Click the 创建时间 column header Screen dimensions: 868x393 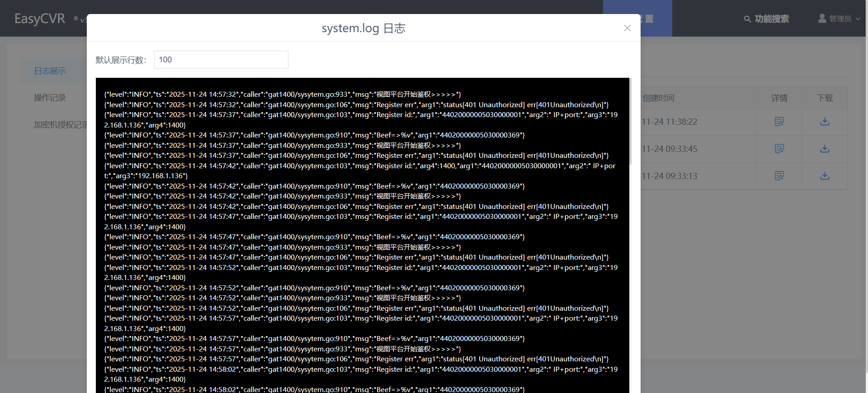659,98
